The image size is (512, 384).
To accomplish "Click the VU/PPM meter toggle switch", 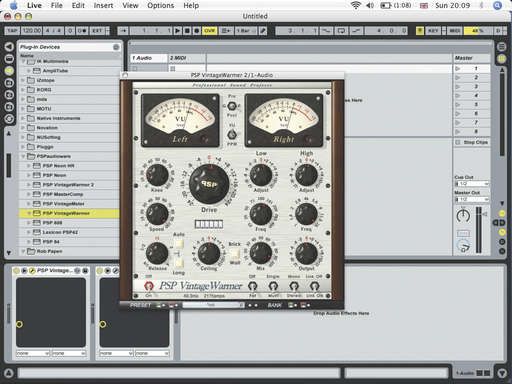I will (232, 135).
